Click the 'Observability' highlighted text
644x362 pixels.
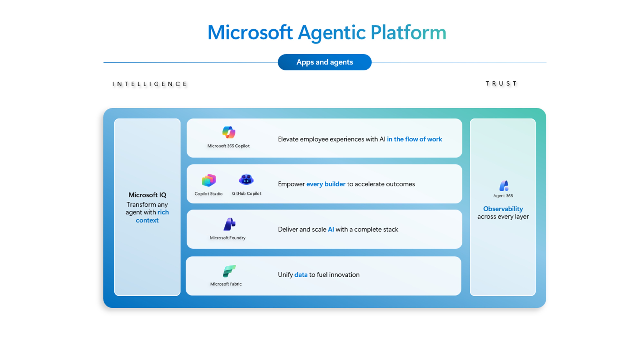[503, 209]
